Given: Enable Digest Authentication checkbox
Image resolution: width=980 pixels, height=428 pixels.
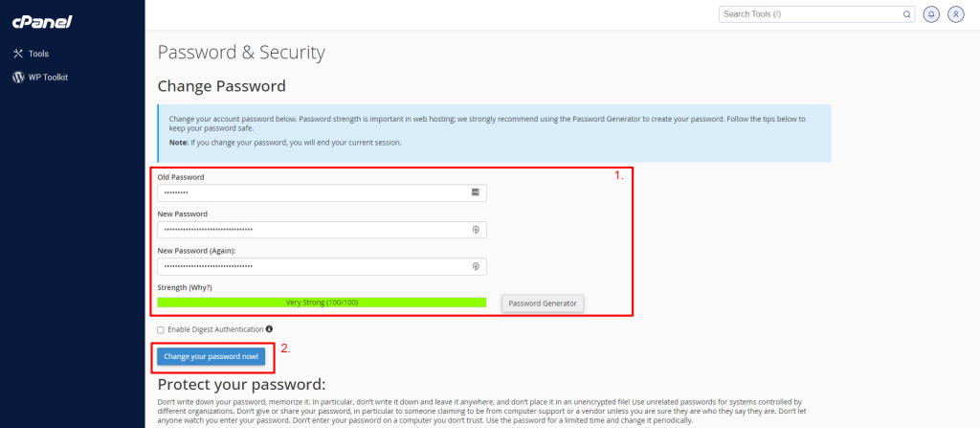Looking at the screenshot, I should [161, 329].
